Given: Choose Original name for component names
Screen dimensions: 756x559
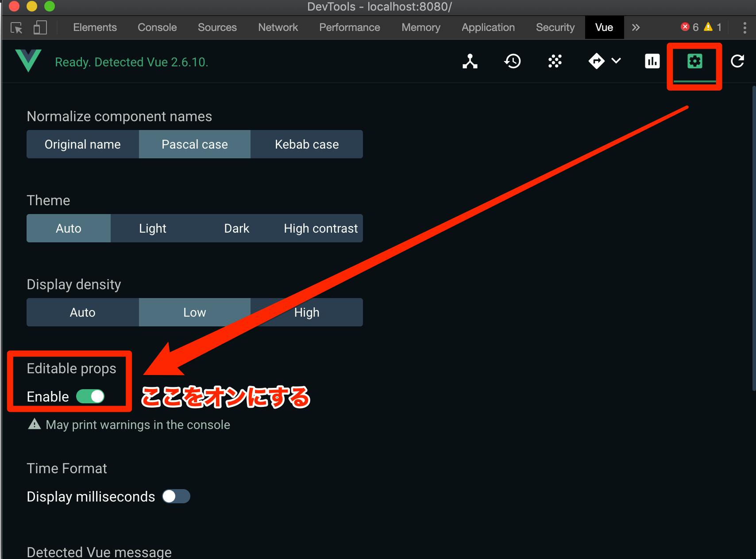Looking at the screenshot, I should point(83,144).
